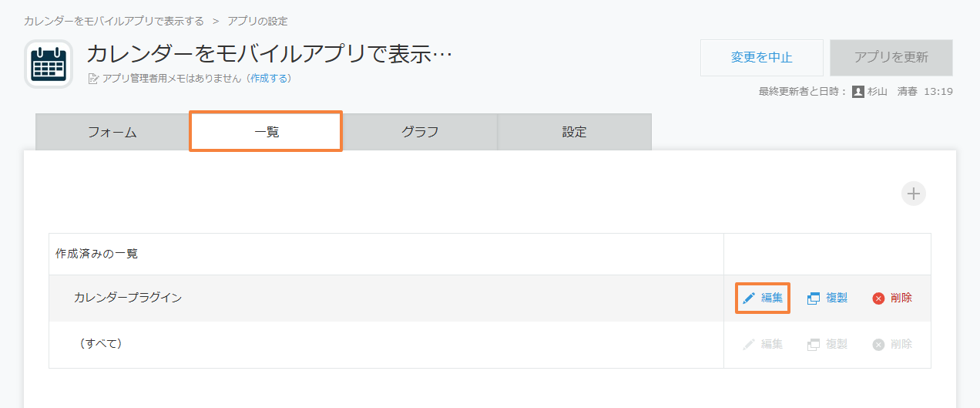The image size is (980, 408).
Task: Click user avatar icon next to 杉山 清春
Action: coord(858,92)
